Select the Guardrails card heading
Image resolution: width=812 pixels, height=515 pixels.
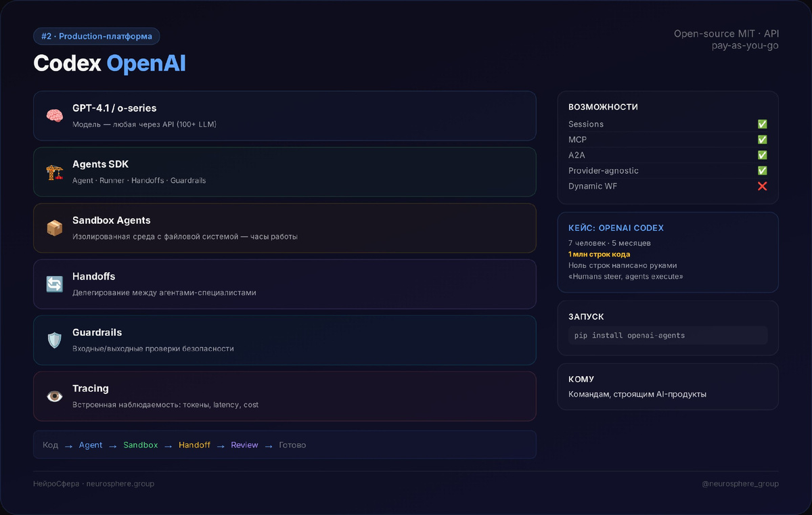click(97, 333)
